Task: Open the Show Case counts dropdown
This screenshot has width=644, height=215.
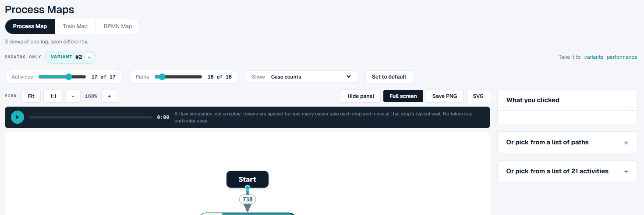Action: point(302,77)
